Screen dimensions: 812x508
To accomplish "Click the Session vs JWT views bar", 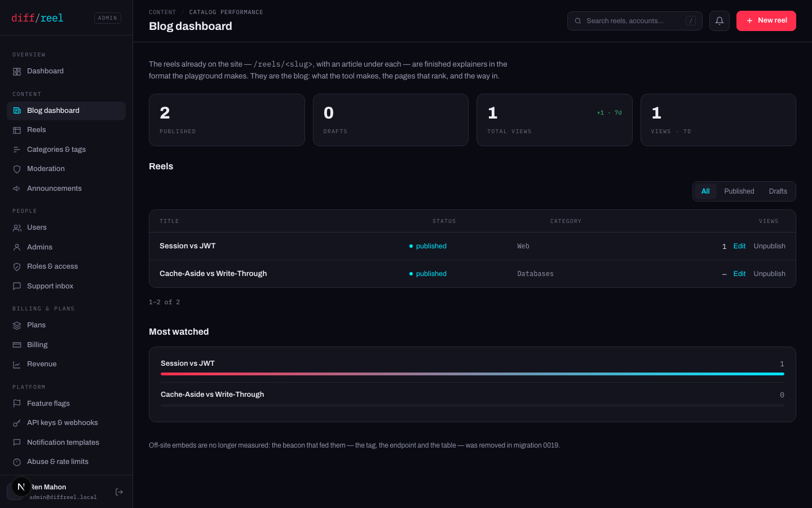I will tap(473, 374).
